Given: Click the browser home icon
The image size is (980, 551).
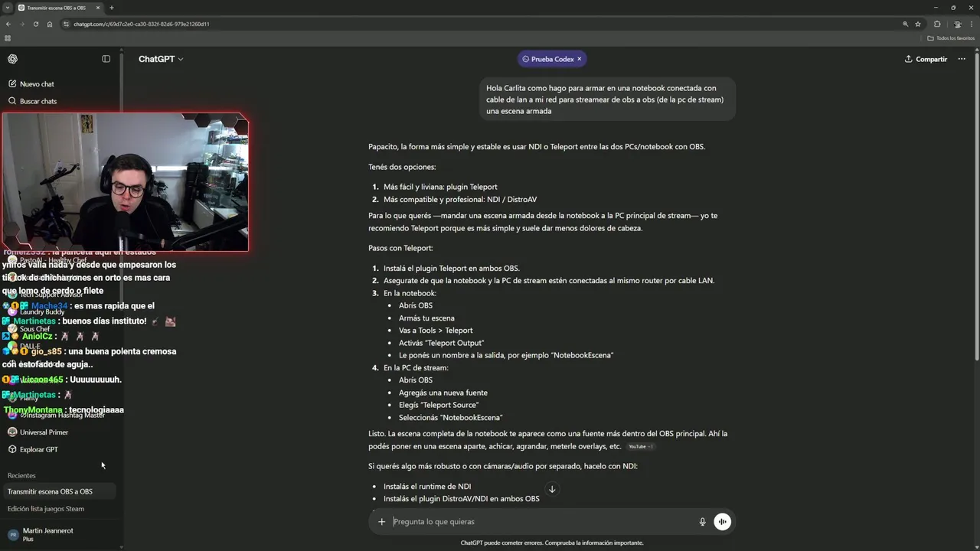Looking at the screenshot, I should (50, 24).
